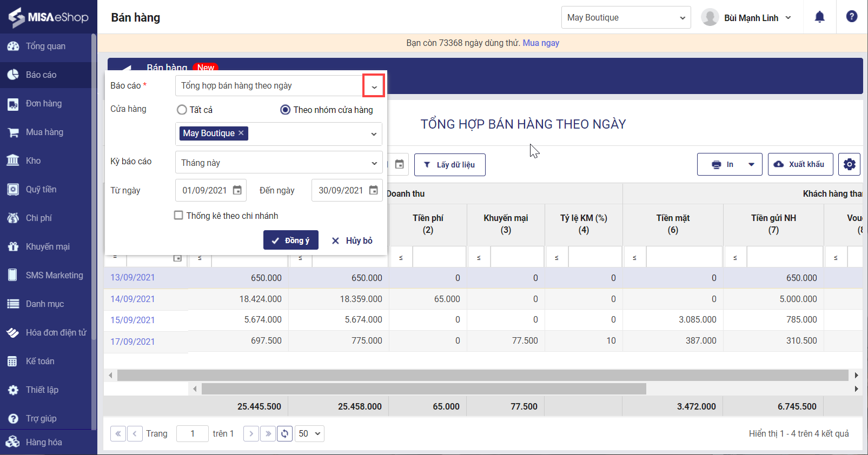The image size is (868, 455).
Task: Select Theo nhóm cửa hàng radio option
Action: click(x=286, y=110)
